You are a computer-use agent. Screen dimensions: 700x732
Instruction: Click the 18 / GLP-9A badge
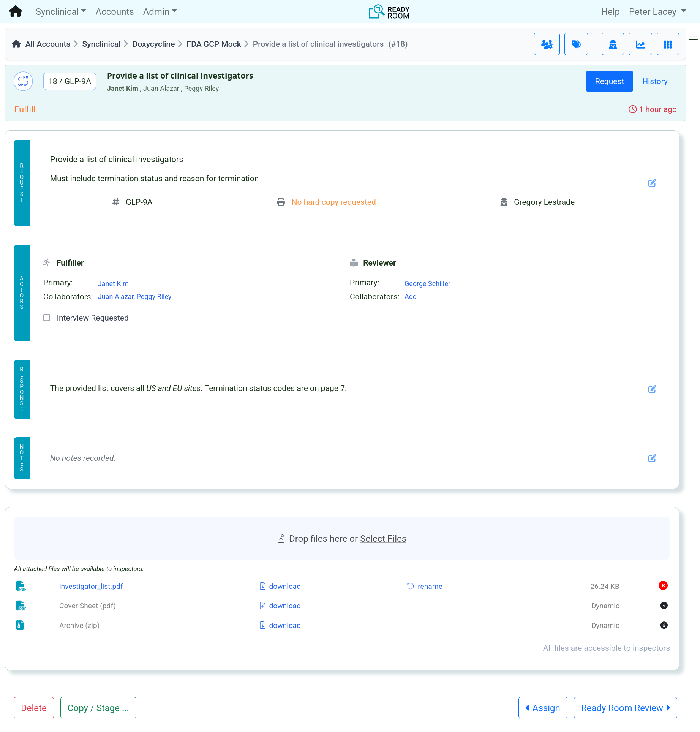(x=70, y=81)
